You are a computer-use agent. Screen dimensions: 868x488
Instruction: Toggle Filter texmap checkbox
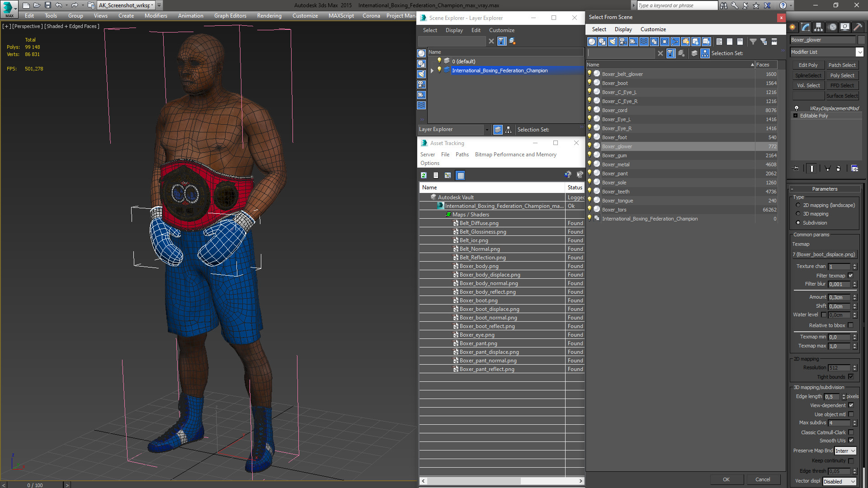850,276
